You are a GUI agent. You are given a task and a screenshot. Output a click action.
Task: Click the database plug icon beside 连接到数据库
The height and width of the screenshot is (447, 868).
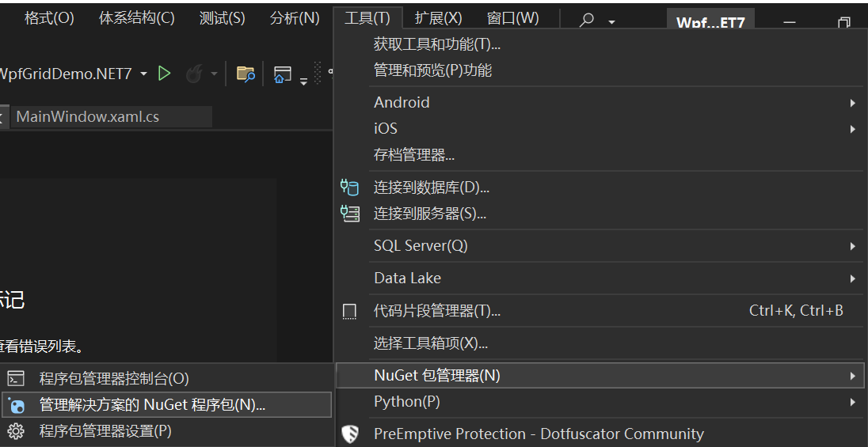(349, 187)
